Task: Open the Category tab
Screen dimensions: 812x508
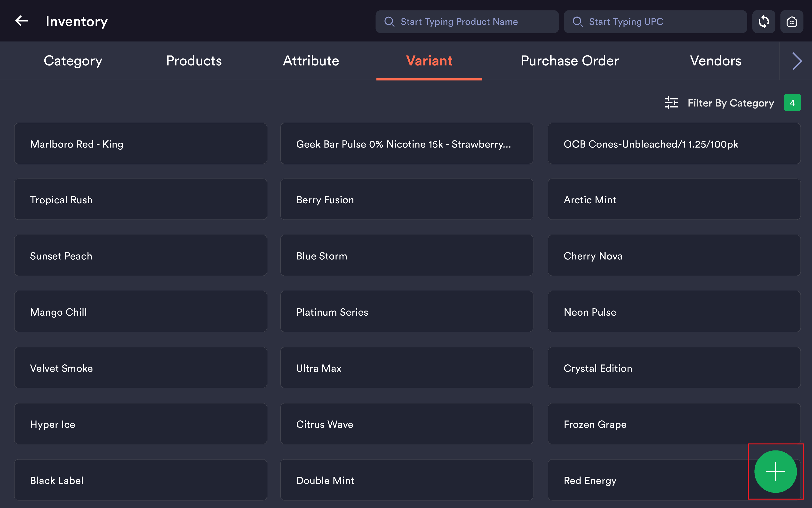Action: (x=73, y=61)
